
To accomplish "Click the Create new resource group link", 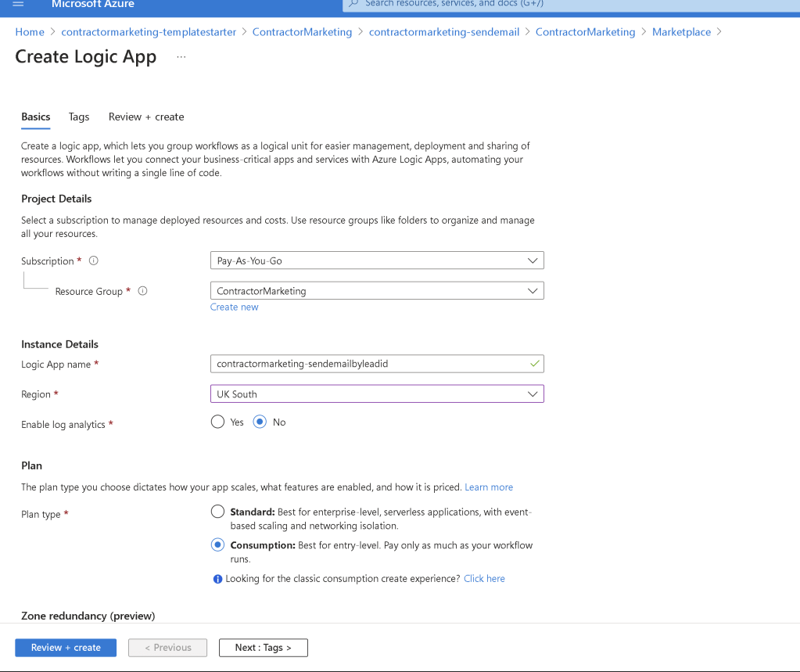I will coord(234,307).
